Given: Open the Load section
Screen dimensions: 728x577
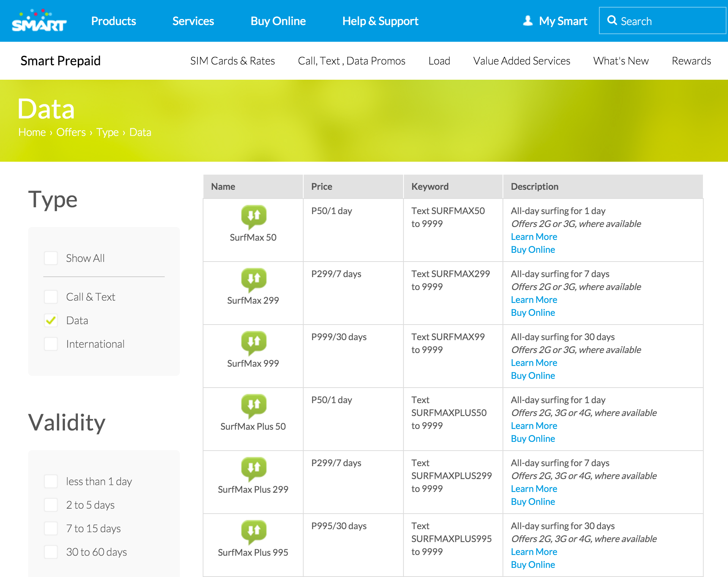Looking at the screenshot, I should click(439, 61).
